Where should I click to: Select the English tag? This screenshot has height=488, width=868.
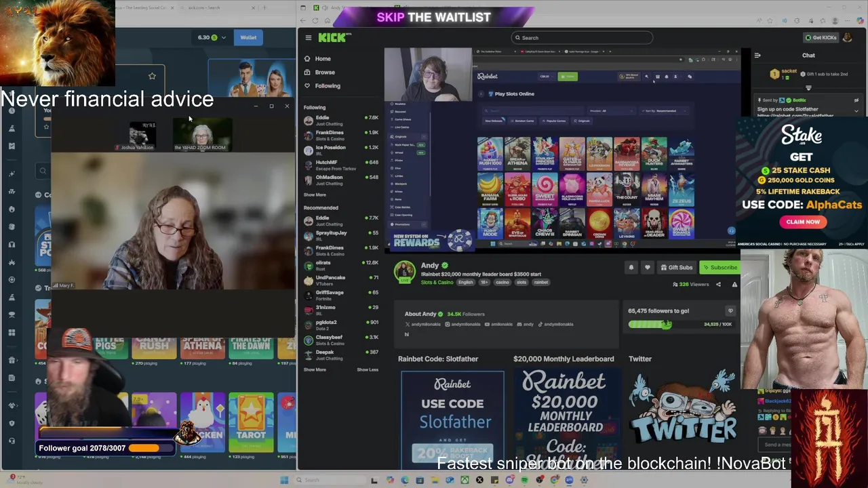(x=465, y=283)
